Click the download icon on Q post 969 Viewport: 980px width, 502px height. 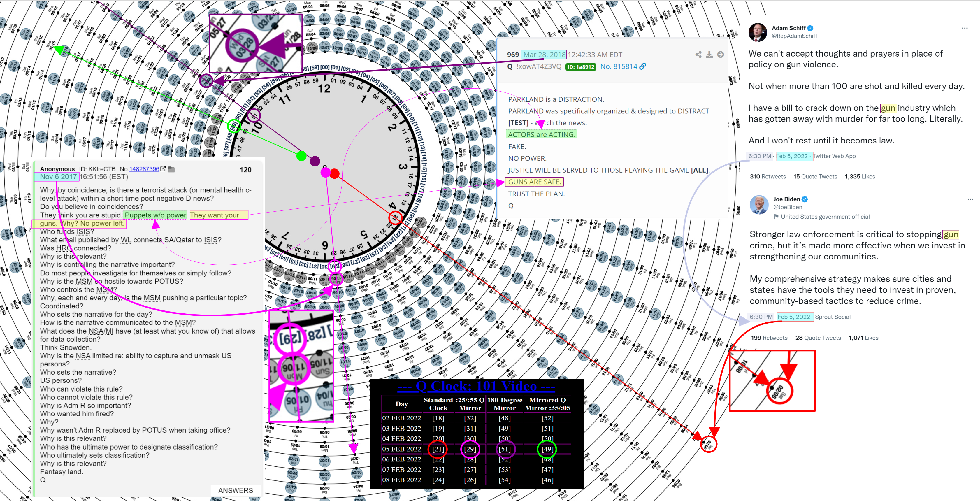(x=709, y=55)
